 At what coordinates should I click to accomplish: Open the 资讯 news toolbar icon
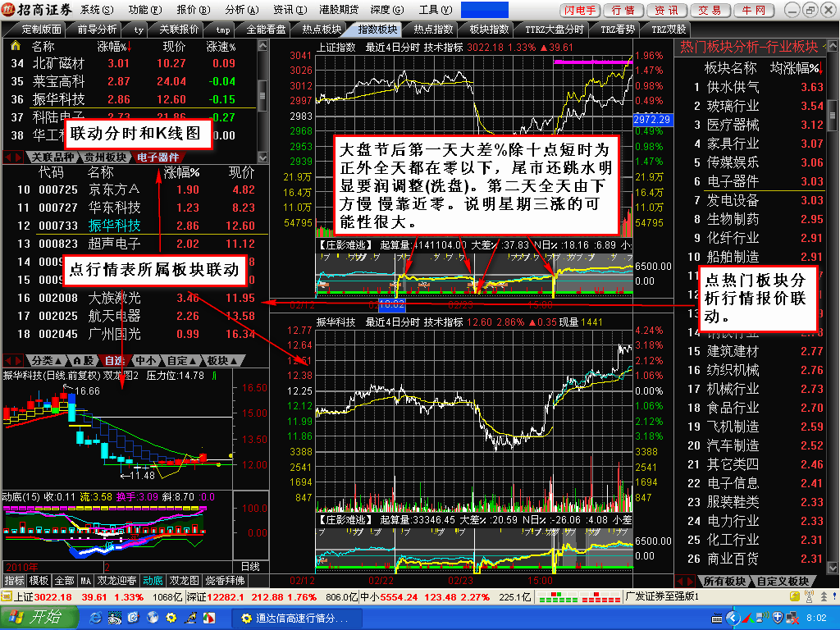(x=667, y=10)
